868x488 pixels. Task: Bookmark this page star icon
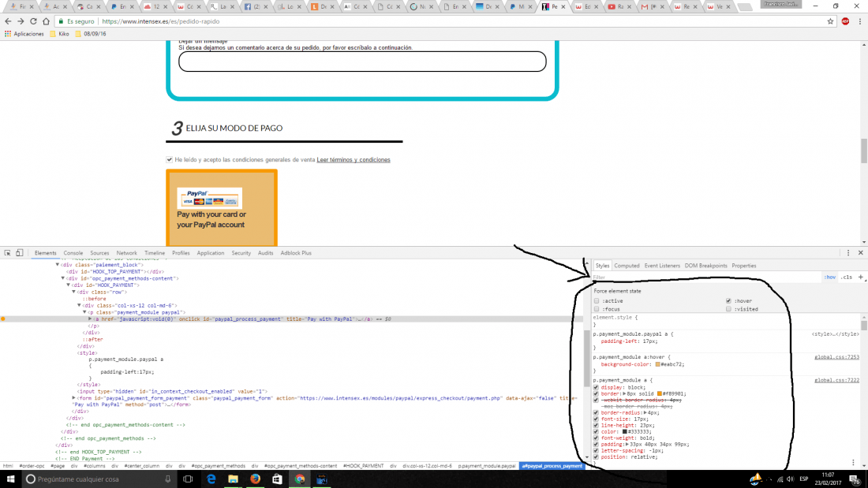830,21
